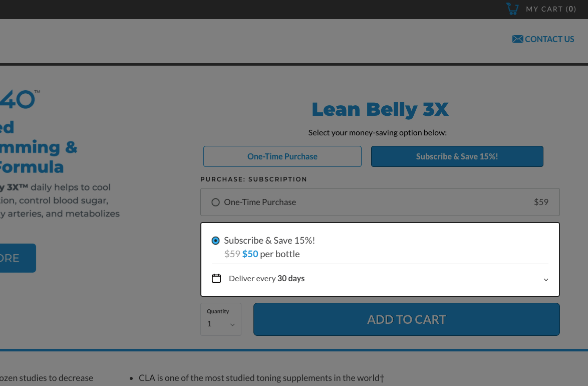Switch to Subscribe & Save 15%! tab button

click(x=457, y=156)
